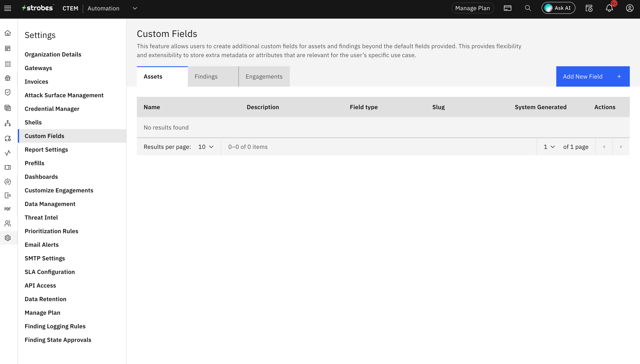
Task: Click the user profile avatar icon
Action: 630,8
